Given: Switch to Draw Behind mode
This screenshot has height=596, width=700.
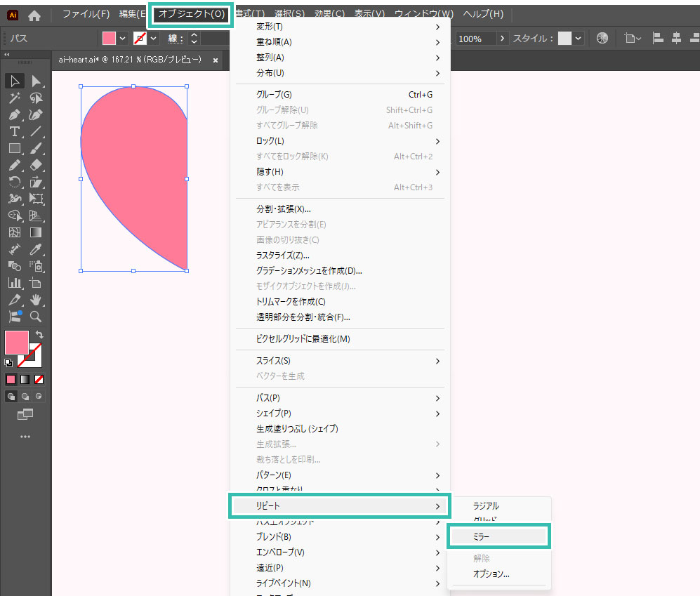Looking at the screenshot, I should point(25,397).
